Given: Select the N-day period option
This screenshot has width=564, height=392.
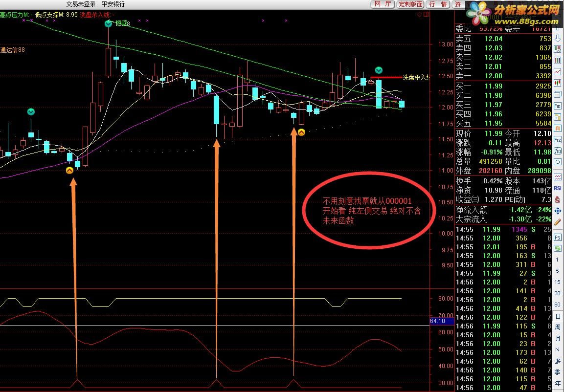Looking at the screenshot, I should pos(558,349).
